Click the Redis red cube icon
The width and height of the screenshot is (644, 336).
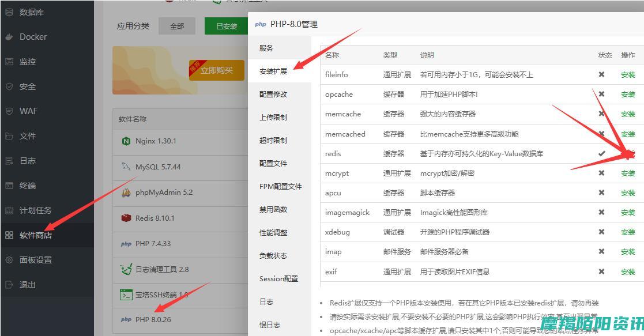126,218
